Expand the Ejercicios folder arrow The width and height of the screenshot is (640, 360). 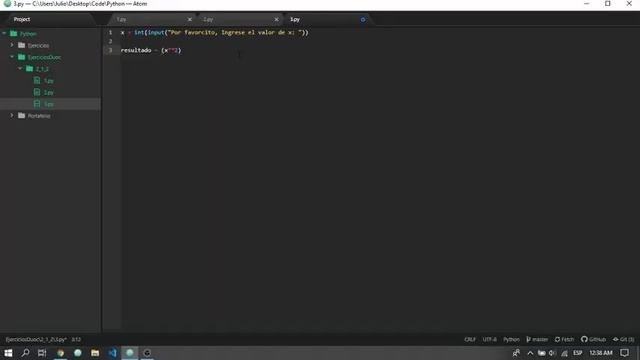pos(12,45)
